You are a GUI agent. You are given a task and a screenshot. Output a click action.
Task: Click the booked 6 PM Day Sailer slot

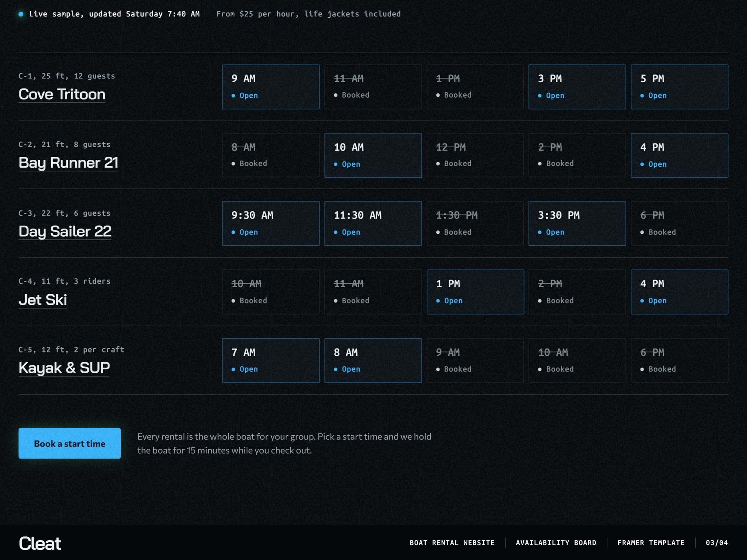pyautogui.click(x=680, y=223)
